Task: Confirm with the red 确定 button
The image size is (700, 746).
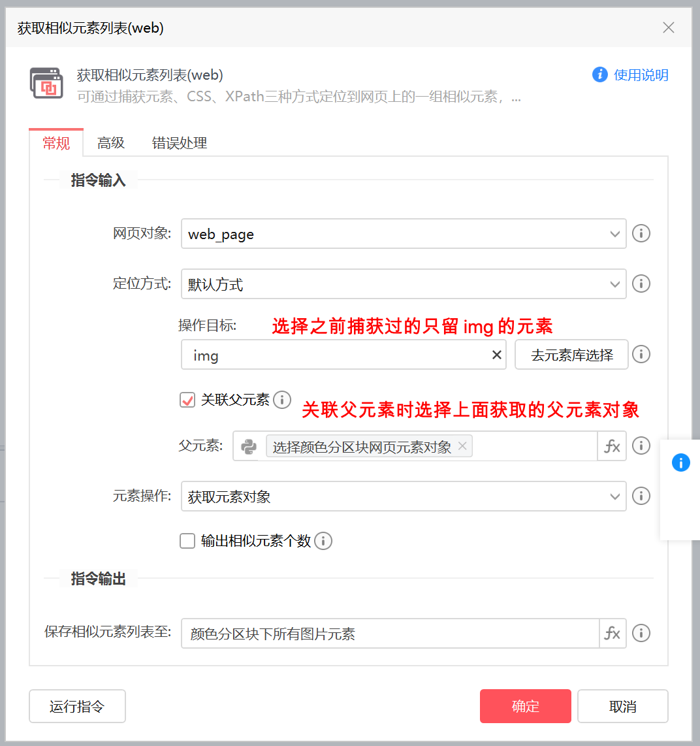Action: pyautogui.click(x=526, y=706)
